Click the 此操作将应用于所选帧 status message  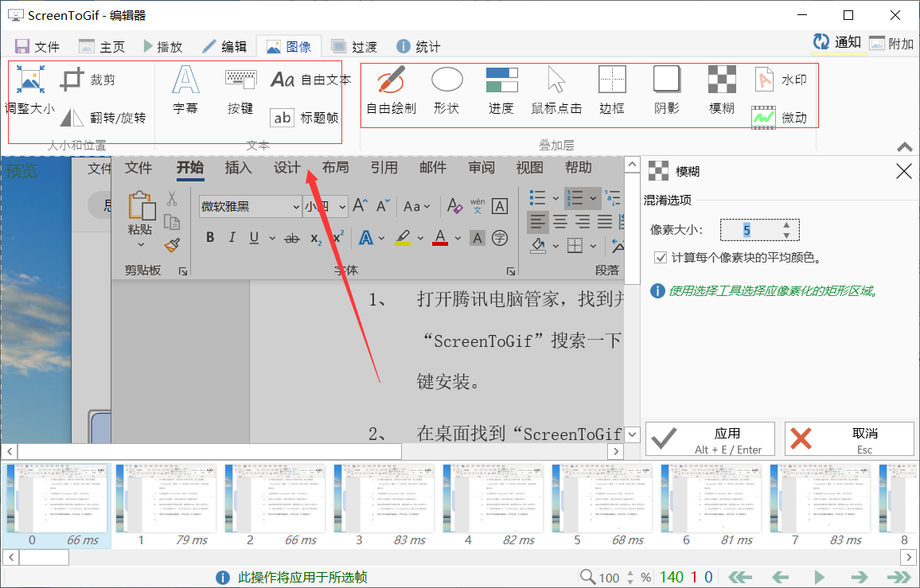pyautogui.click(x=302, y=578)
